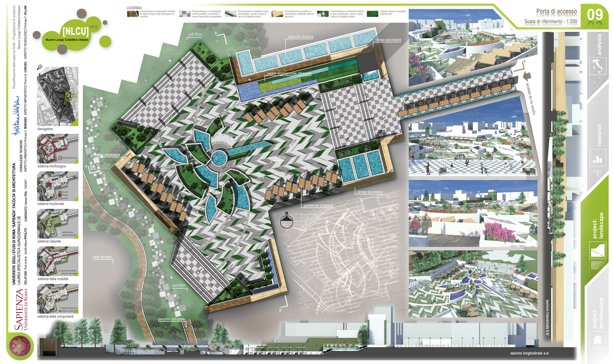Viewport: 613px width, 364px height.
Task: Click the bar chart icon under research
Action: click(598, 157)
